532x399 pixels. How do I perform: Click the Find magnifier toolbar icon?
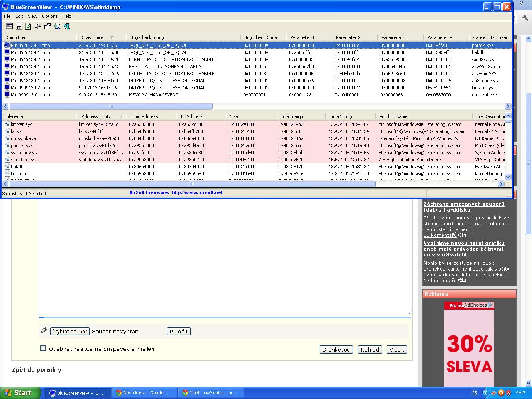coord(57,26)
